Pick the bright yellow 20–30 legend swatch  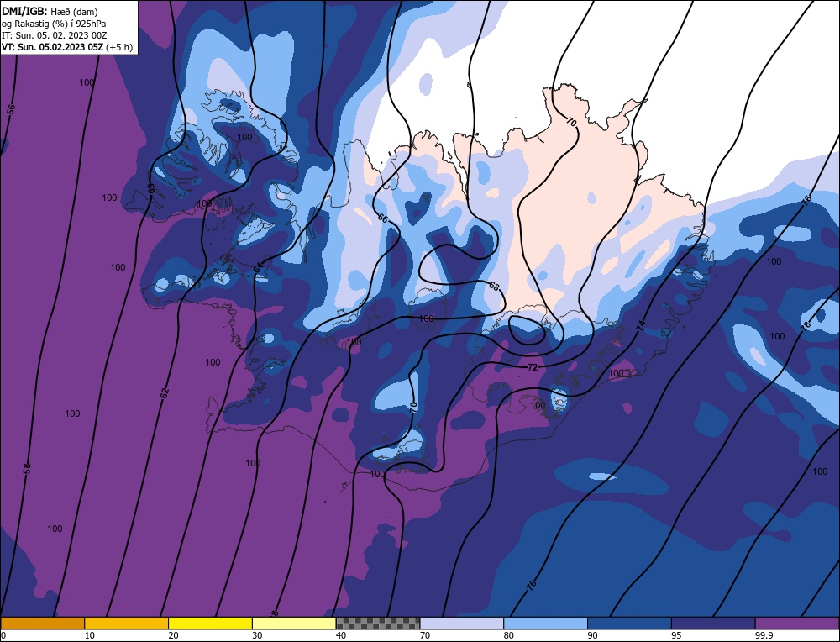[210, 623]
